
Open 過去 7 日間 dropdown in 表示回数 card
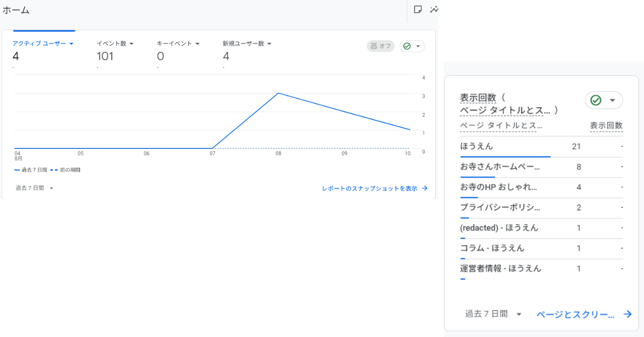(x=493, y=314)
